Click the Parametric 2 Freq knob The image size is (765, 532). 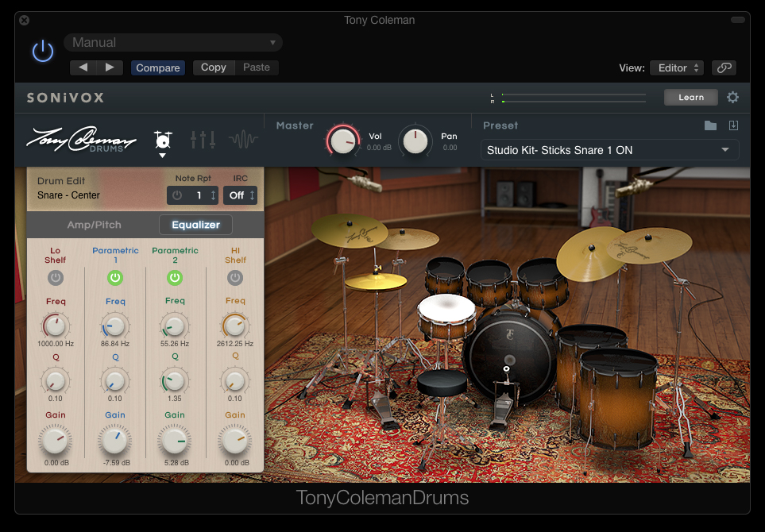[175, 326]
